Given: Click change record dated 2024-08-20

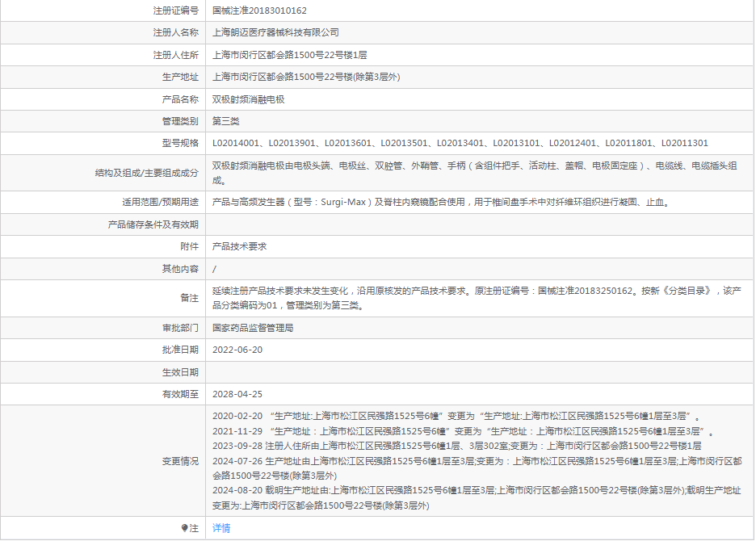Looking at the screenshot, I should pos(477,498).
